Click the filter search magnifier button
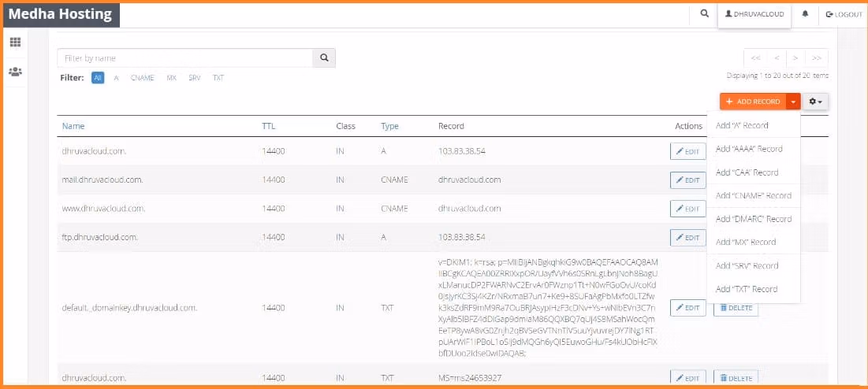 tap(324, 58)
